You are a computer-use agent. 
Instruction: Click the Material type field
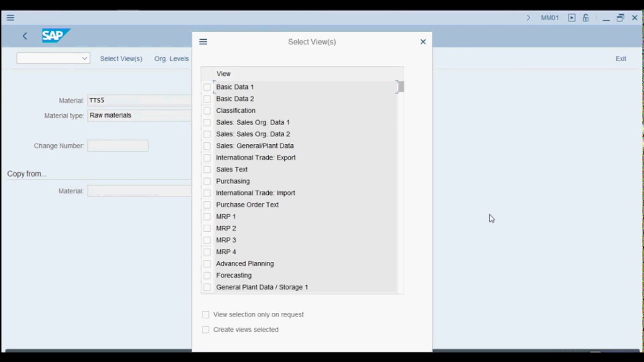pyautogui.click(x=140, y=115)
